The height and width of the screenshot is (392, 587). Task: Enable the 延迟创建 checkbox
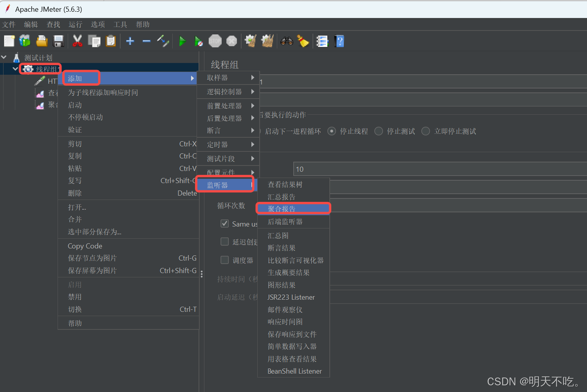(x=225, y=241)
